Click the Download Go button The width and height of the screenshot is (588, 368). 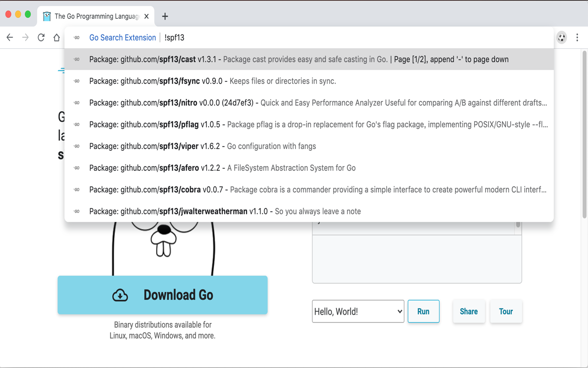(163, 295)
